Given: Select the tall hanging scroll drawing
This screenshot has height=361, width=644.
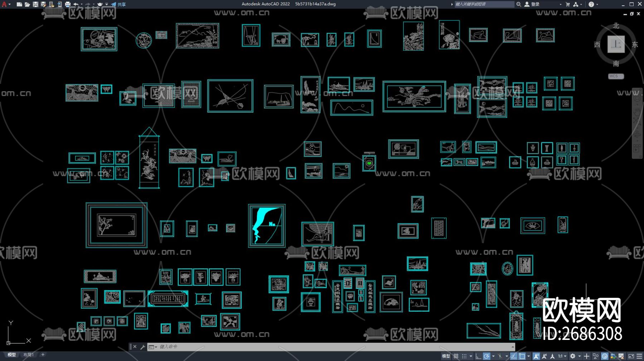Looking at the screenshot, I should tap(149, 158).
